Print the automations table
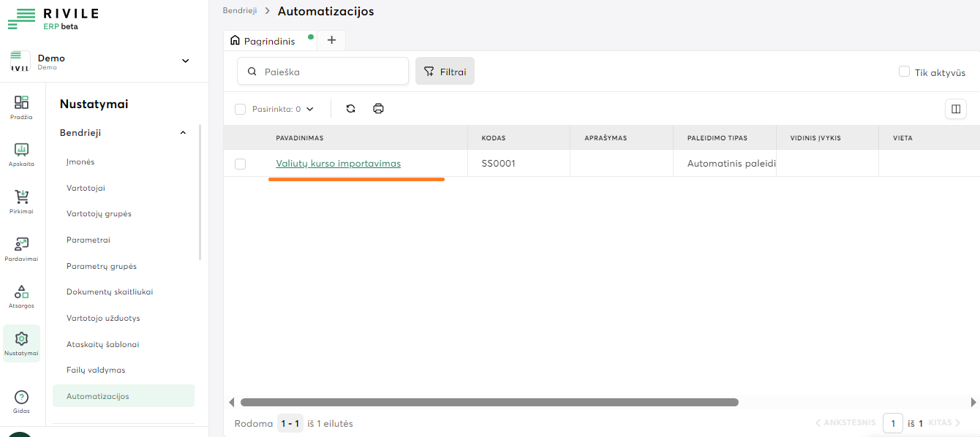Screen dimensions: 980x437 378,109
